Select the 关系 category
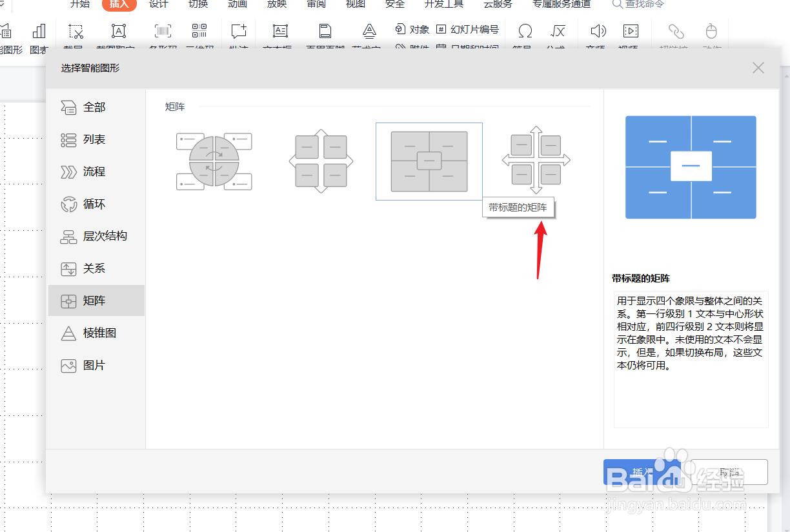 [96, 268]
